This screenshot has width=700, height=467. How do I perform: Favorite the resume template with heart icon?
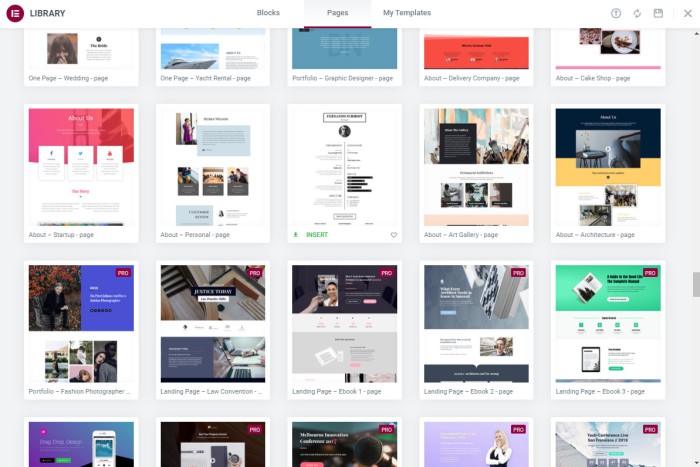click(394, 235)
